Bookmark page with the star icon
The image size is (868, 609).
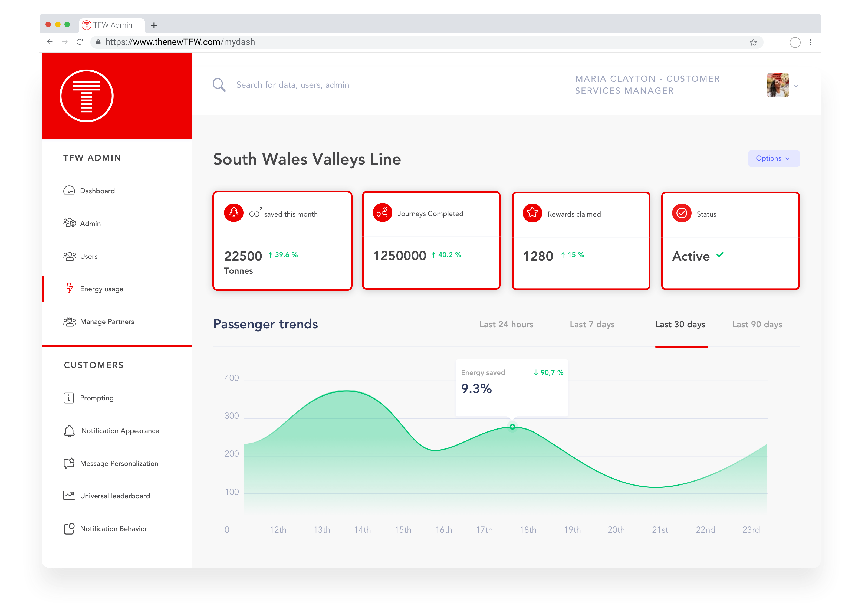(753, 42)
